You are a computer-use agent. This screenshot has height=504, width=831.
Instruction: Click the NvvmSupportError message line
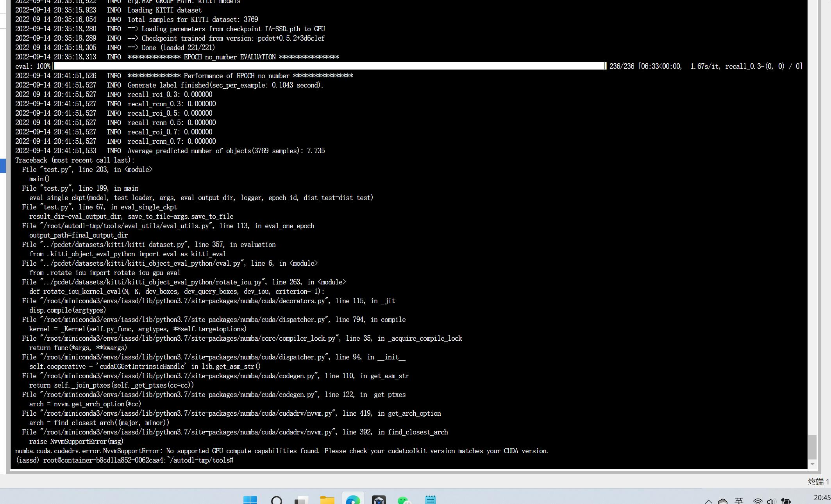(282, 451)
